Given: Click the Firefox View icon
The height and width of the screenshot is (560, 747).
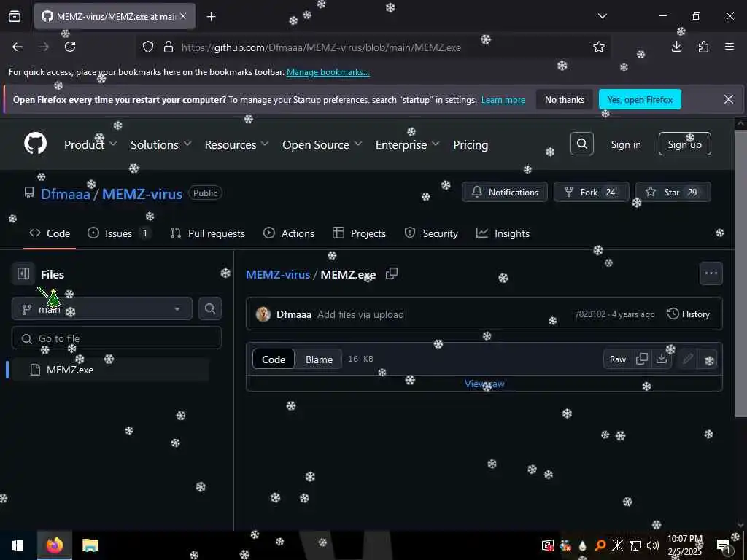Looking at the screenshot, I should coord(15,17).
